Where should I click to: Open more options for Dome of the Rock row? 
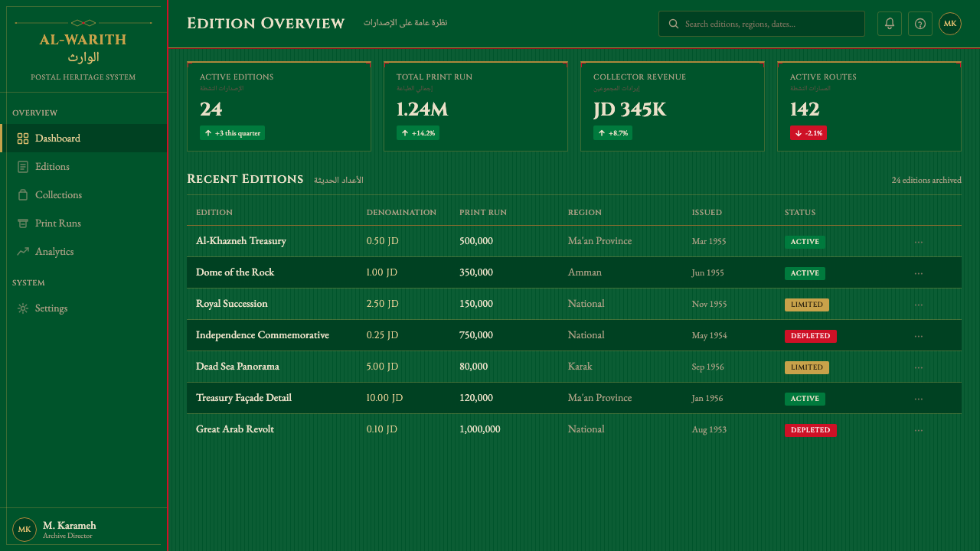click(919, 273)
